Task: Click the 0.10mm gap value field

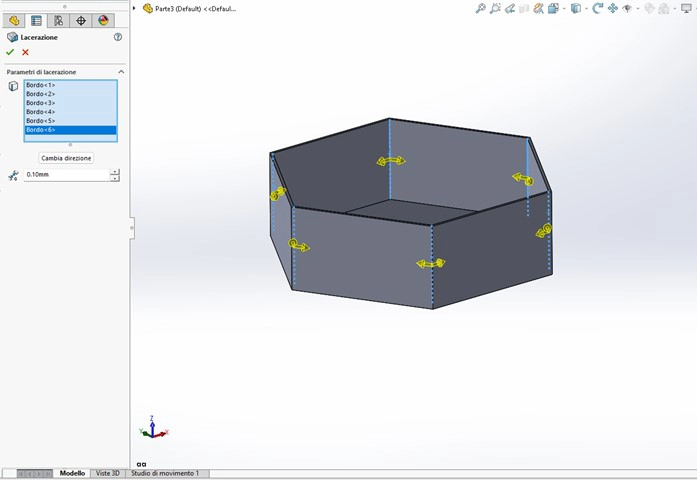Action: click(x=65, y=175)
